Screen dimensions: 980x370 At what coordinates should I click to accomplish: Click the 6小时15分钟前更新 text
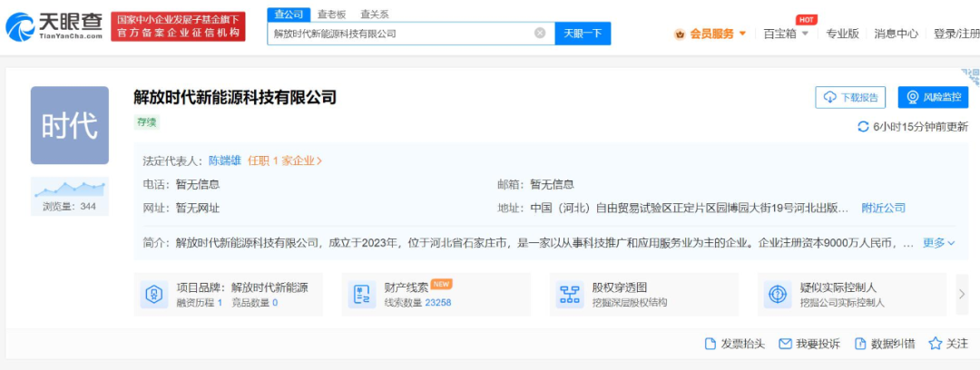tap(921, 127)
